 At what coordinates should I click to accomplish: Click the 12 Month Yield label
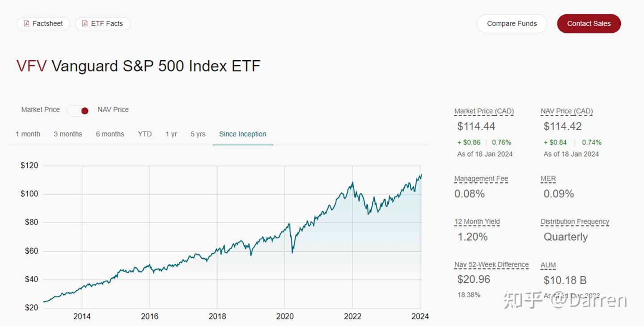(x=477, y=222)
